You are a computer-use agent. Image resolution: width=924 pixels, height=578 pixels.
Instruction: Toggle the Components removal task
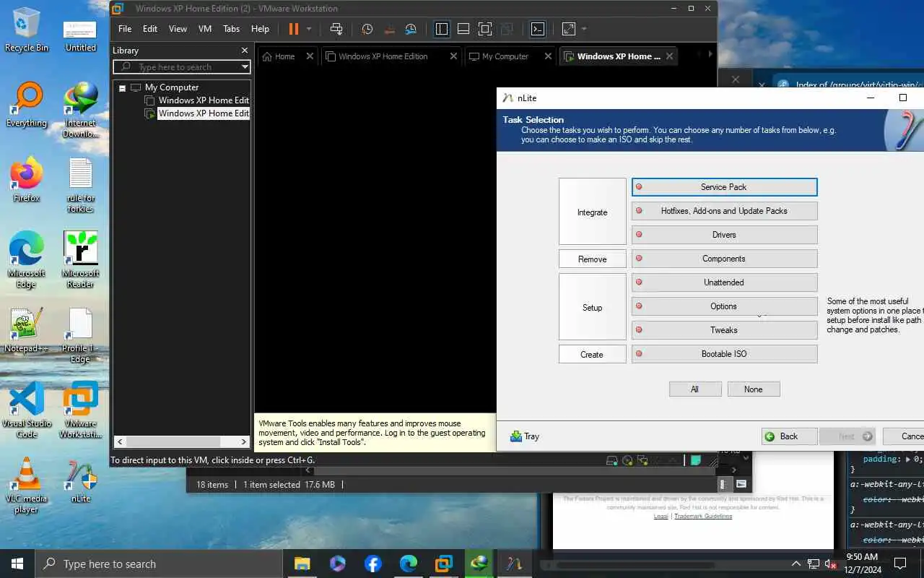pyautogui.click(x=724, y=259)
